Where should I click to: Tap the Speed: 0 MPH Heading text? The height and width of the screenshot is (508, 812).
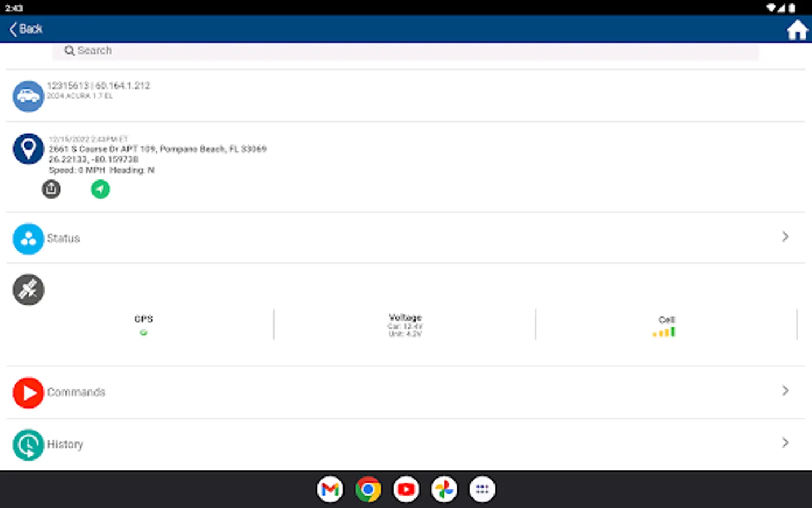pos(101,170)
